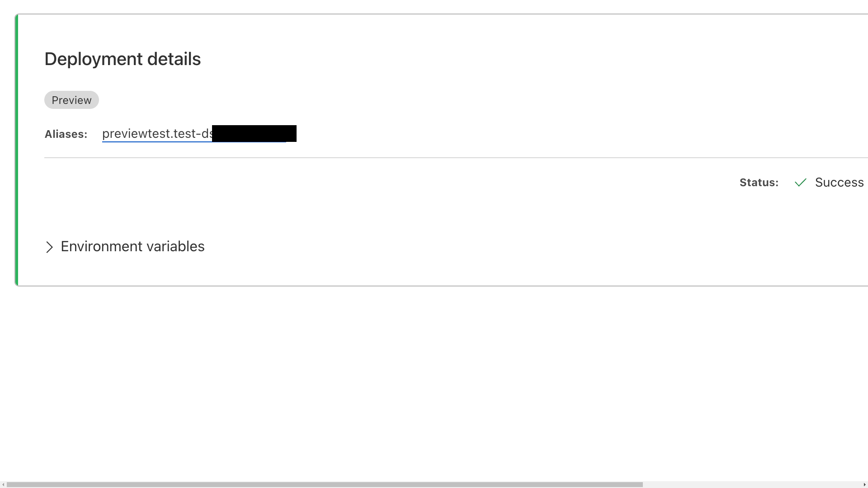Expand the Environment variables chevron arrow

49,247
